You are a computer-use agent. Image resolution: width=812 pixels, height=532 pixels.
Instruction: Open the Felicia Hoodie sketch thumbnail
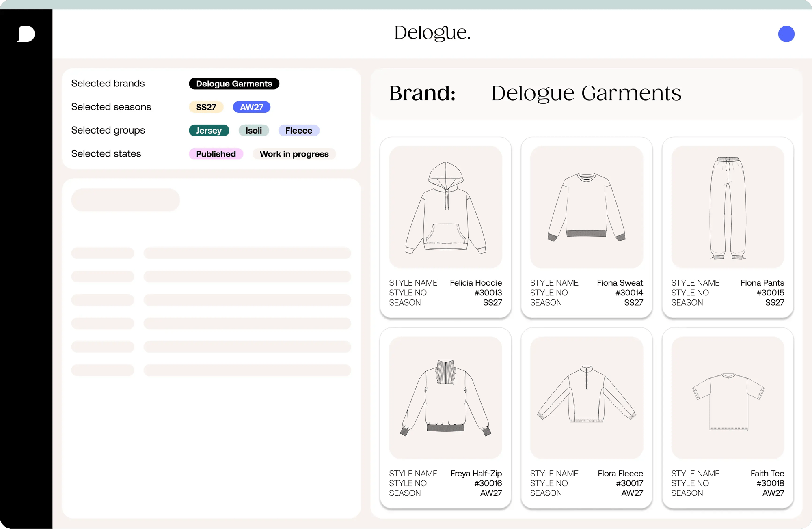(445, 207)
